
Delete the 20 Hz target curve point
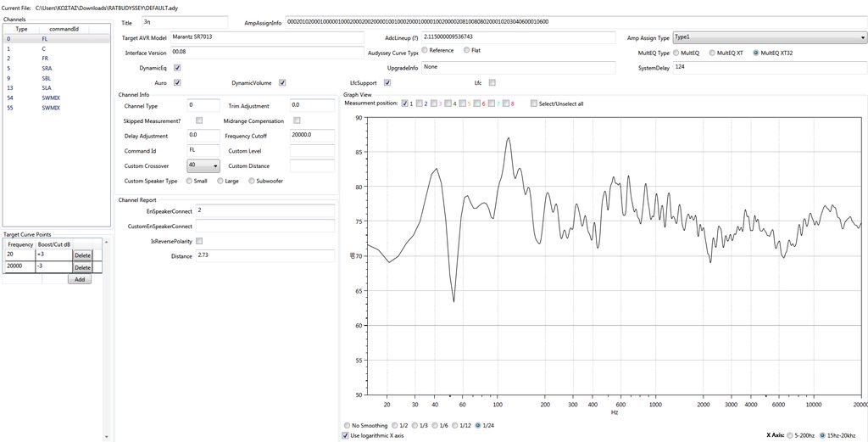[x=82, y=255]
